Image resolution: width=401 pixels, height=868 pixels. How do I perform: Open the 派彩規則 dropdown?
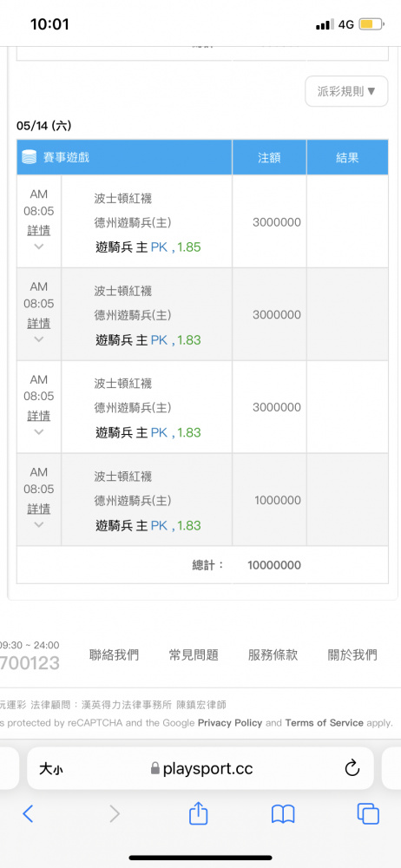[x=346, y=91]
